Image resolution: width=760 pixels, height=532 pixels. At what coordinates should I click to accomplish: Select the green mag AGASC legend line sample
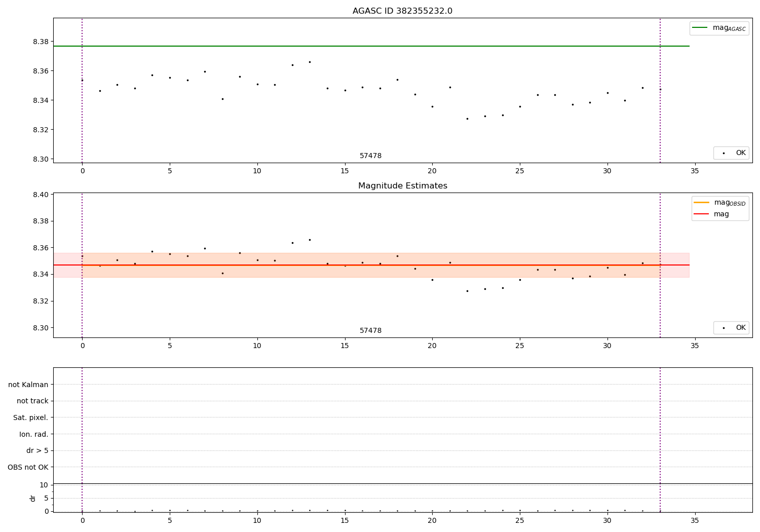pyautogui.click(x=700, y=28)
